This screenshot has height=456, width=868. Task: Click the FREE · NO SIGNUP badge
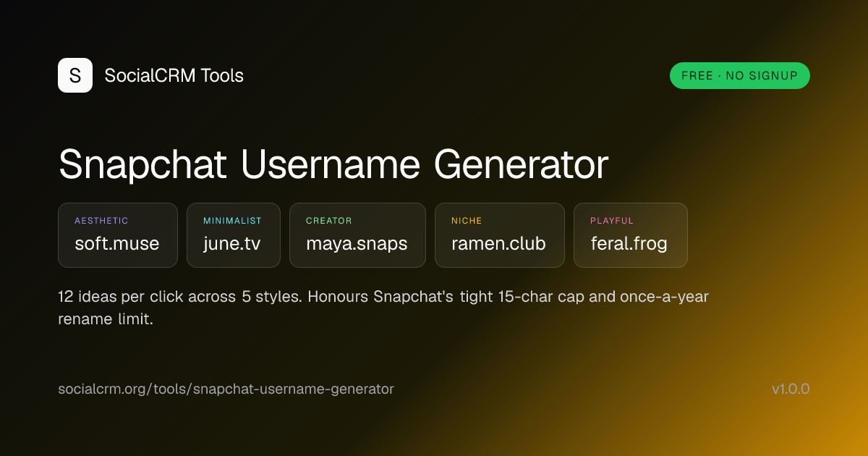[x=740, y=75]
